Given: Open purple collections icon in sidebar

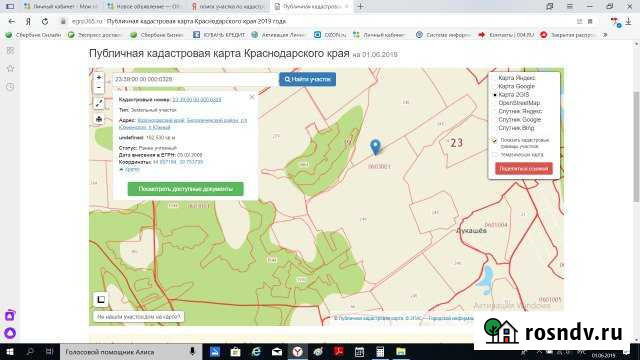Looking at the screenshot, I should click(10, 315).
